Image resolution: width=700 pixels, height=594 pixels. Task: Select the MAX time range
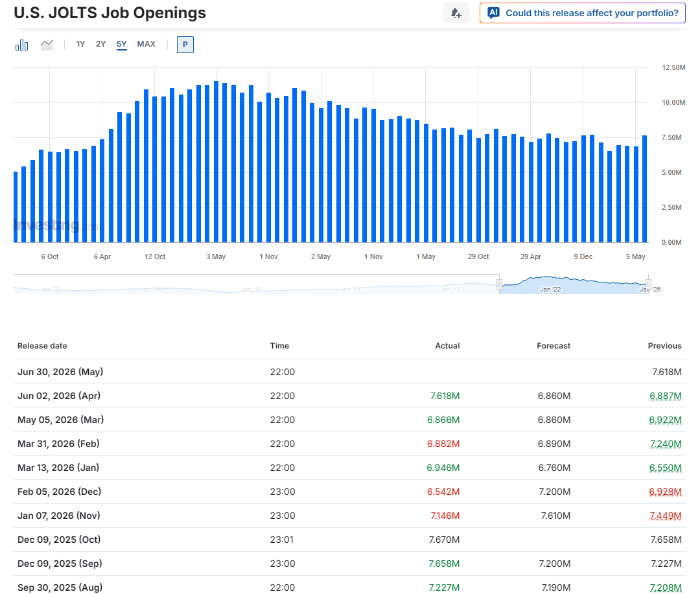point(146,44)
